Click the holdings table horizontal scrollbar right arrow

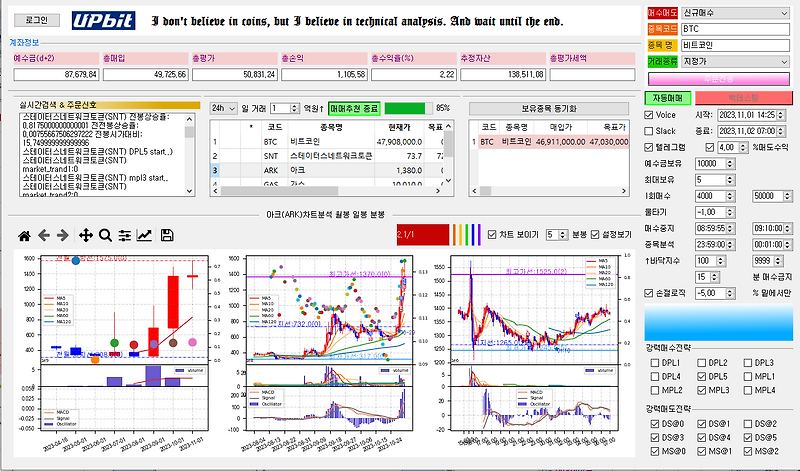(x=623, y=191)
